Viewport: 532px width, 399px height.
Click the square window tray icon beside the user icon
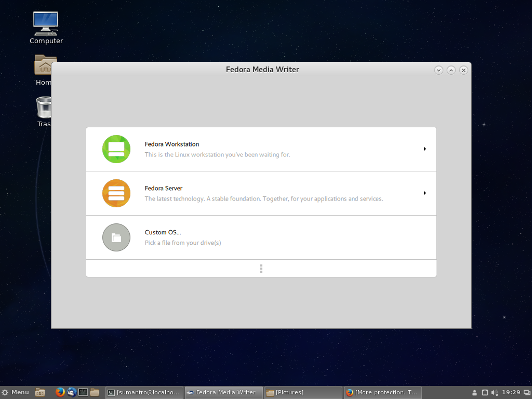(x=485, y=393)
